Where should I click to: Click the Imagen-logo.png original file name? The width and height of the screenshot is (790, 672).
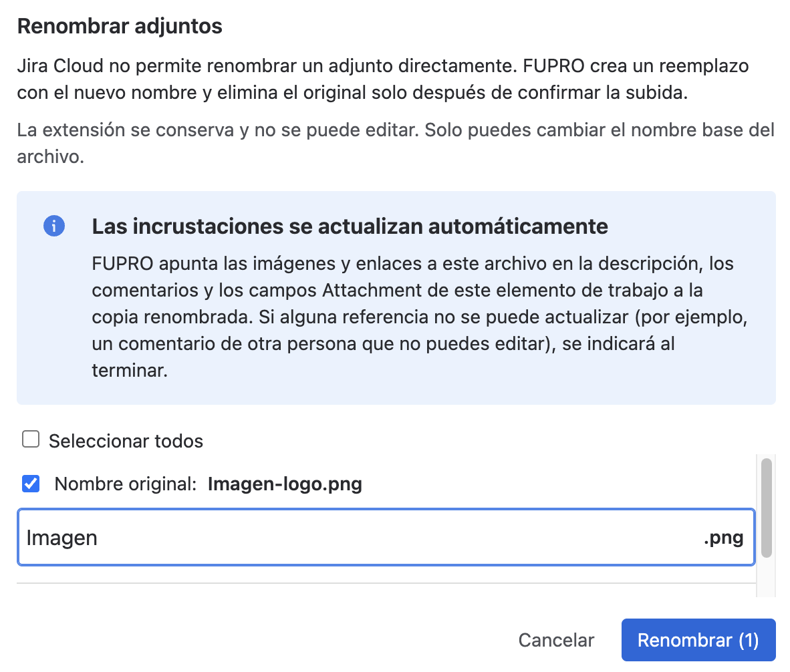tap(285, 484)
